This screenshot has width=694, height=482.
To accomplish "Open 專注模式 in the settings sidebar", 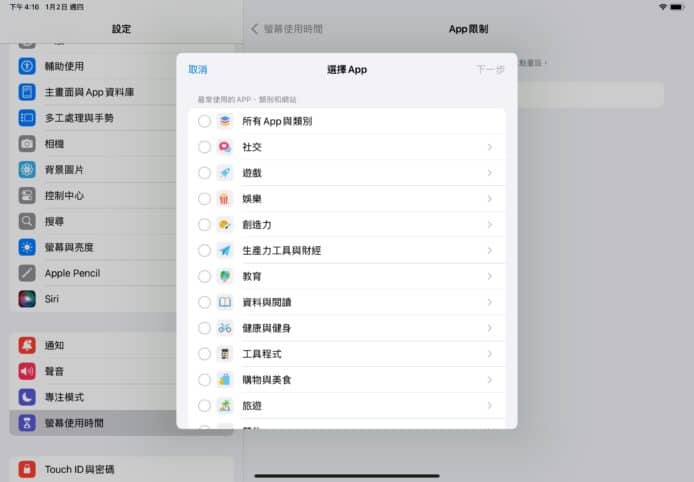I will 64,397.
